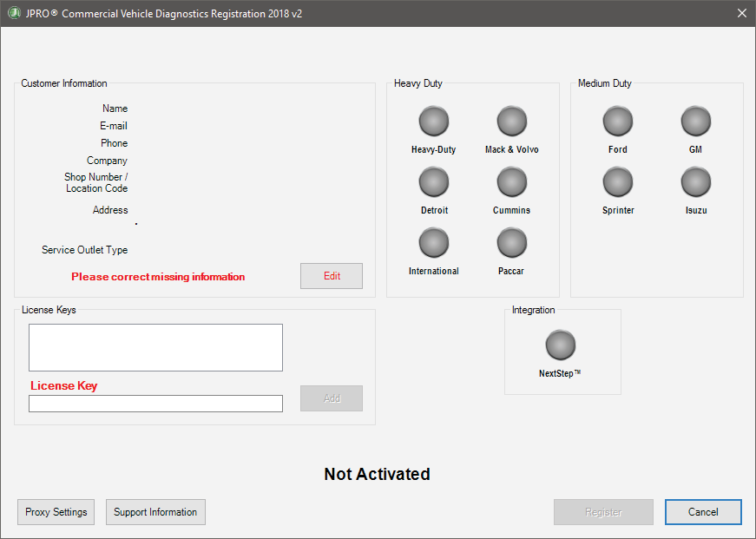Click the Paccar indicator light
The width and height of the screenshot is (756, 539).
click(512, 242)
